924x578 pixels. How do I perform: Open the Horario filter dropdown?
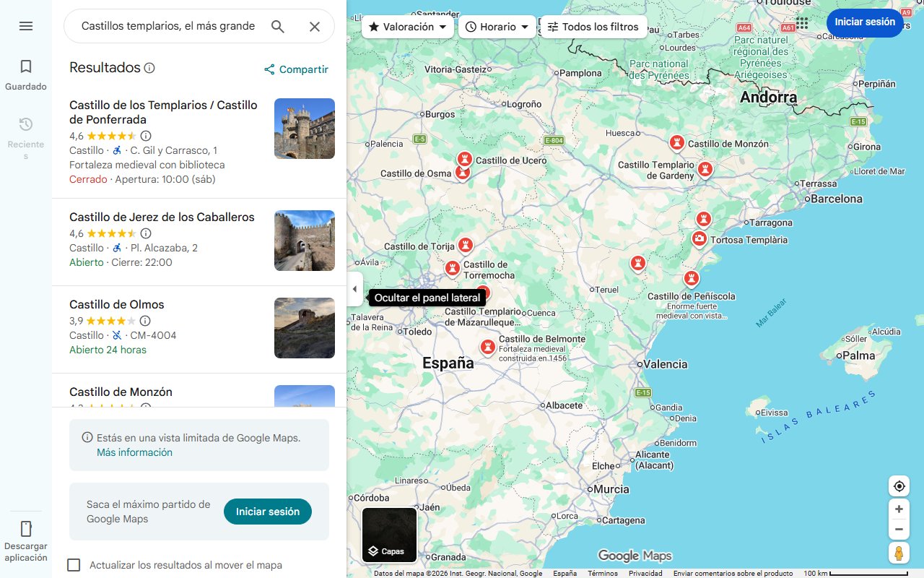pyautogui.click(x=497, y=26)
